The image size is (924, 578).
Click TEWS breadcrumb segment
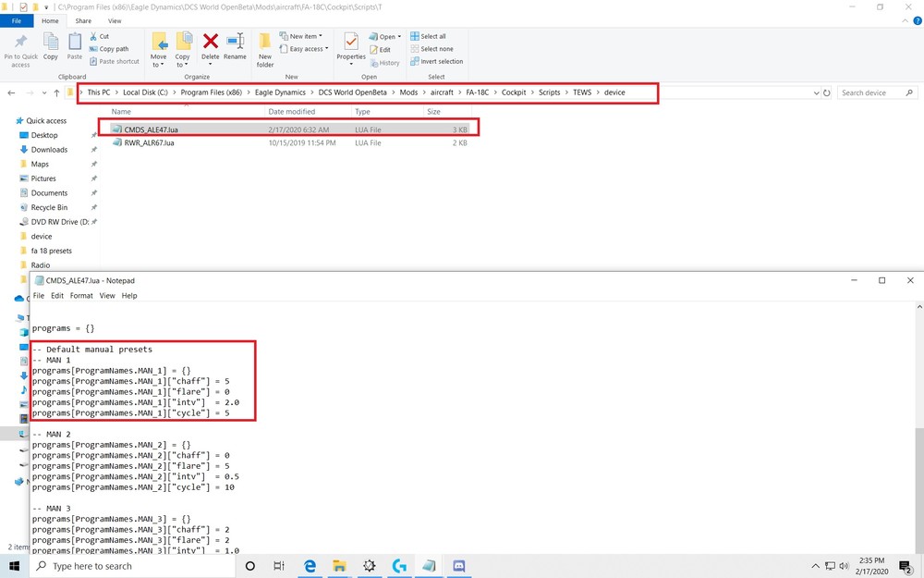pos(582,92)
